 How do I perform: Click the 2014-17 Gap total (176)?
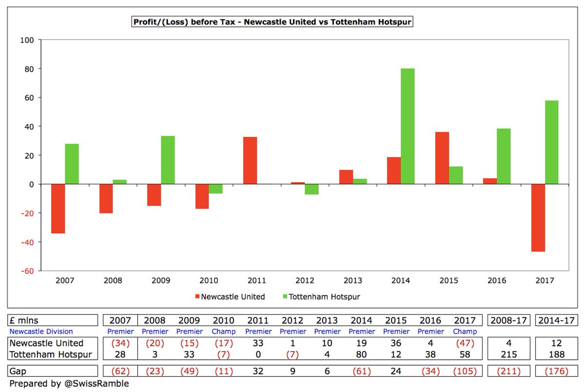(x=556, y=372)
